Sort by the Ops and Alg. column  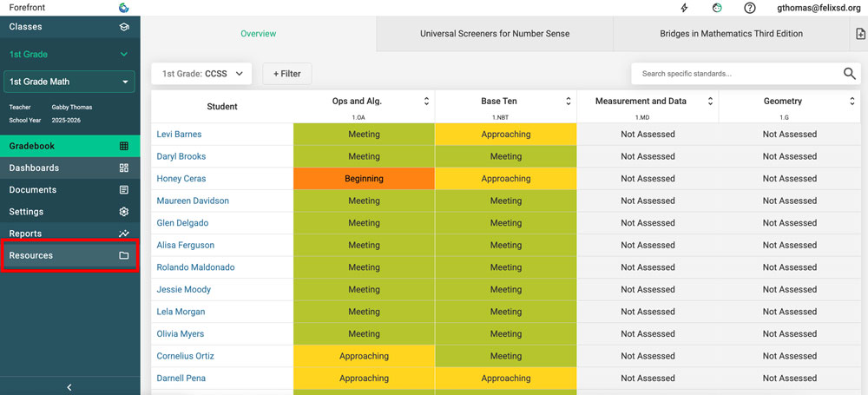point(426,102)
